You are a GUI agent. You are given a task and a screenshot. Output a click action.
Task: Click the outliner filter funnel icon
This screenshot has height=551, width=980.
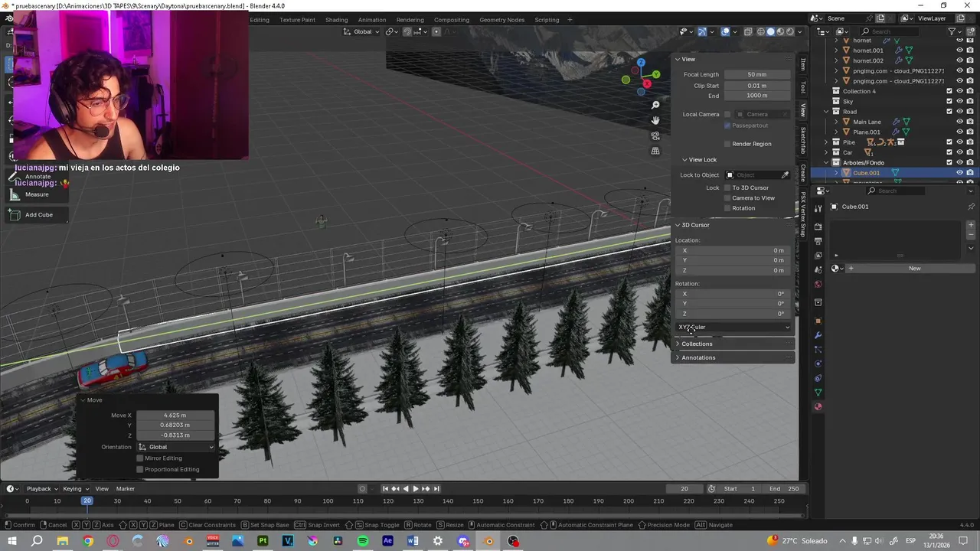952,31
